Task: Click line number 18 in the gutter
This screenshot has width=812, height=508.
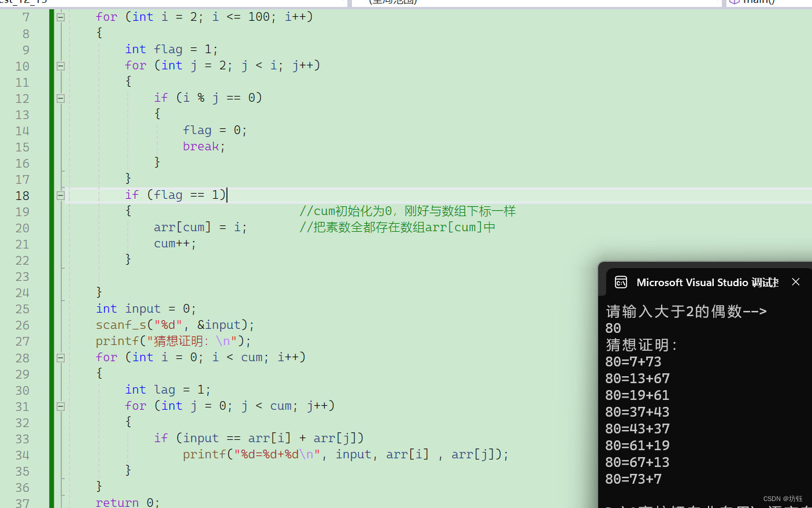Action: click(x=23, y=195)
